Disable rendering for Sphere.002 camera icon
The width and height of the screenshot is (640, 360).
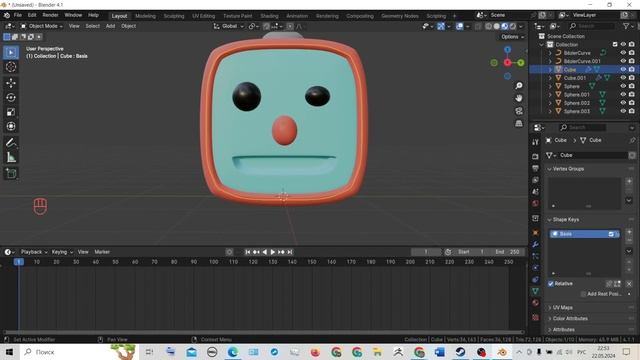point(632,103)
